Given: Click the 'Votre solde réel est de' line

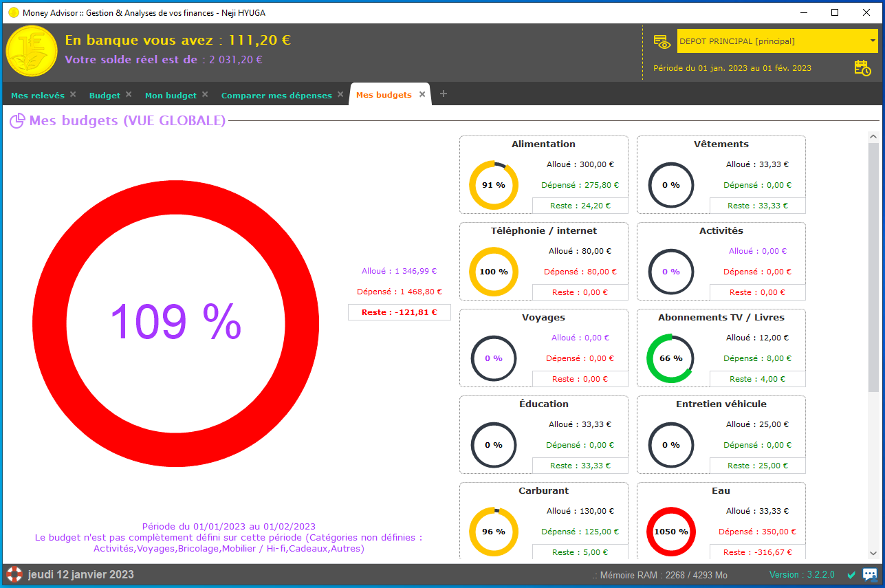Looking at the screenshot, I should tap(164, 60).
